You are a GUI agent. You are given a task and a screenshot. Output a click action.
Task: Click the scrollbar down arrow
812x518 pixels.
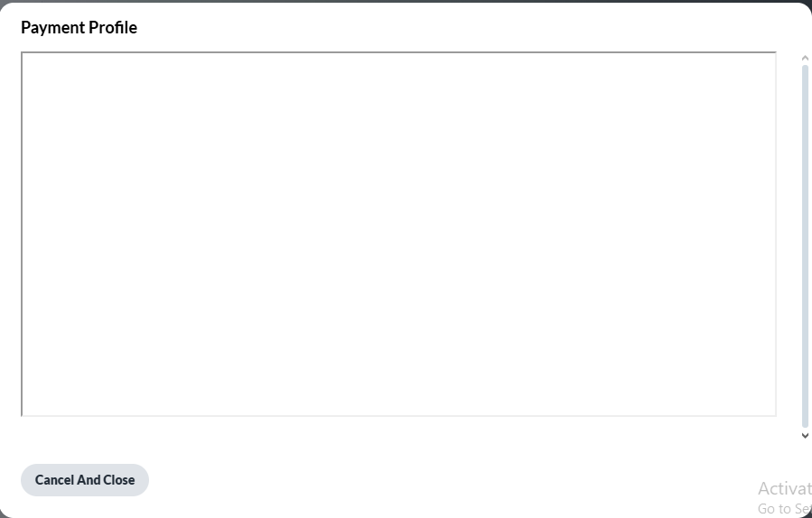(x=805, y=435)
